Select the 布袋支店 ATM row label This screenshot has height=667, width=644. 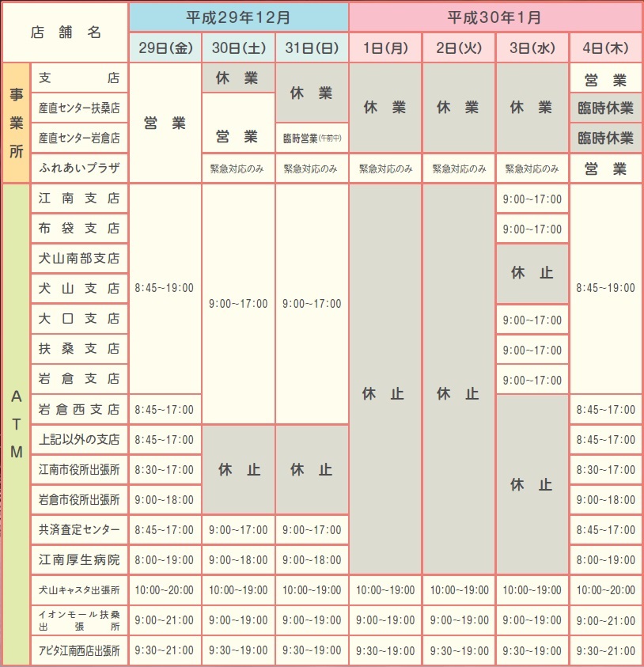(79, 229)
